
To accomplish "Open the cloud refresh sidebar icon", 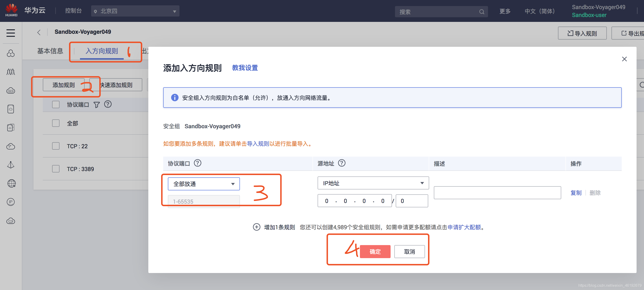I will (x=11, y=146).
